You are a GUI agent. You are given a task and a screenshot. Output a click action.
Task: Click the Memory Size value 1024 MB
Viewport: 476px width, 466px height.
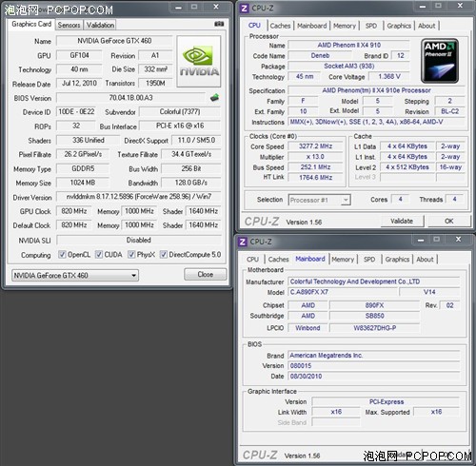click(83, 183)
